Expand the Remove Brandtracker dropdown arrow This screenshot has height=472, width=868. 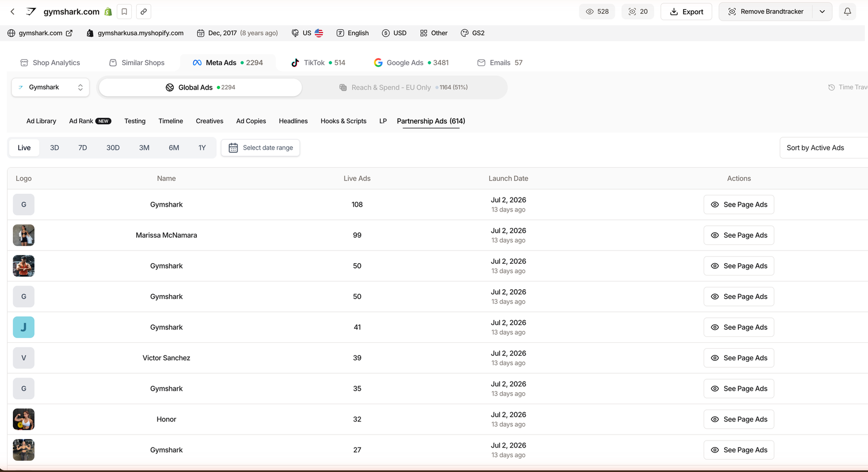coord(822,11)
